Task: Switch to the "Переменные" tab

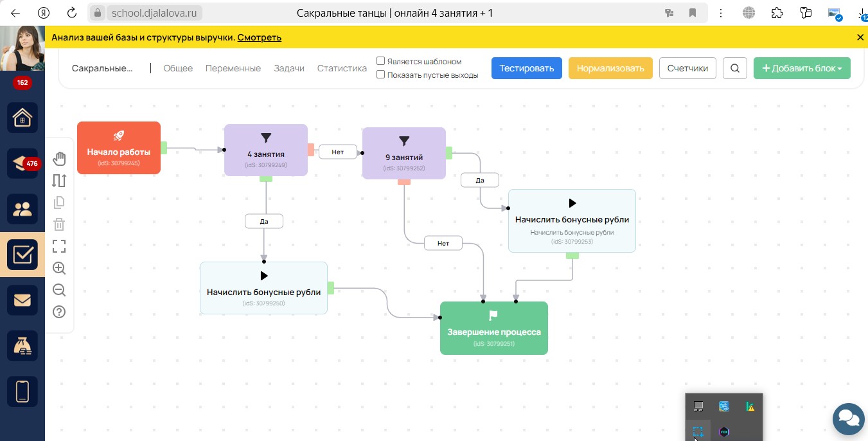Action: (x=233, y=68)
